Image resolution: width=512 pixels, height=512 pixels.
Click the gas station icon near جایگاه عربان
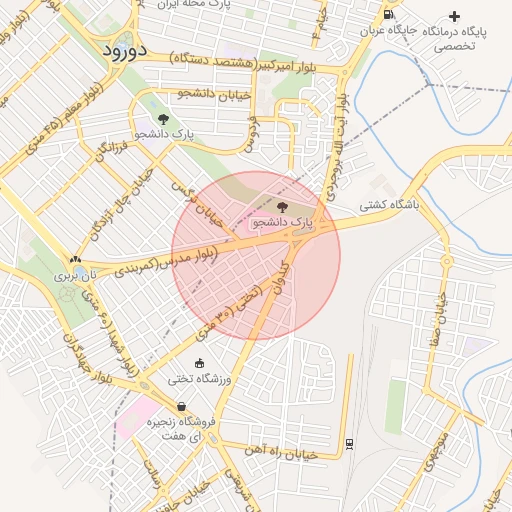(x=388, y=15)
